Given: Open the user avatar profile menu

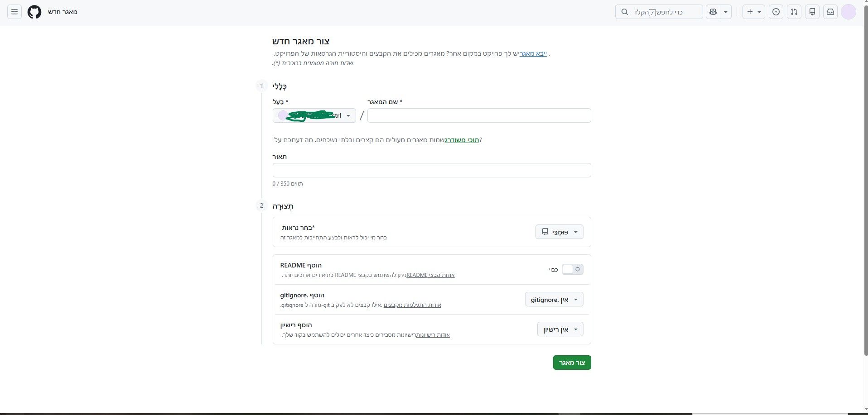Looking at the screenshot, I should [849, 12].
